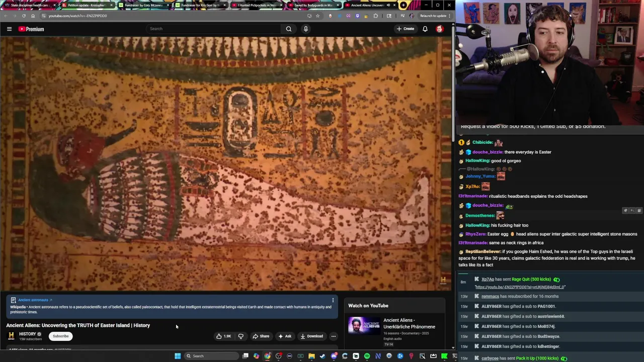644x362 pixels.
Task: Open more actions ellipsis beside Download
Action: point(333,336)
